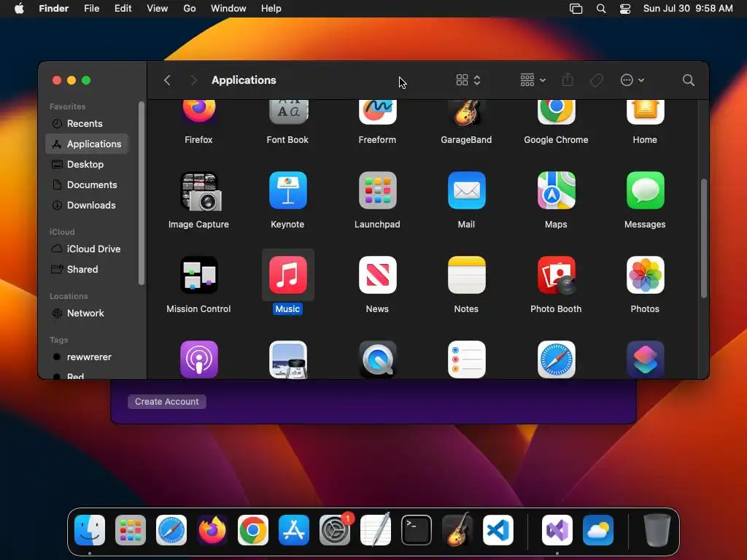Screen dimensions: 747x560
Task: Select the Photos app icon
Action: coord(645,275)
